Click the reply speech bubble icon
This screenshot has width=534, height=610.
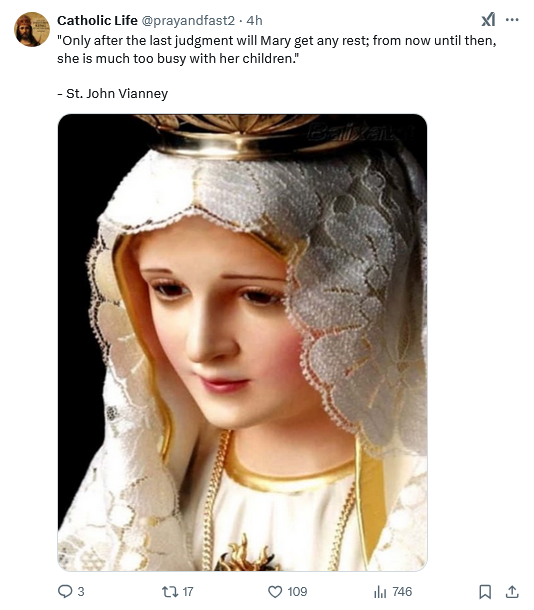pyautogui.click(x=65, y=591)
